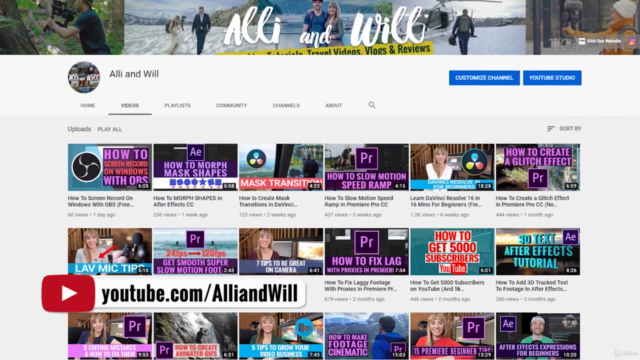Open How To Make Footage Cinematic thumbnail

[367, 336]
